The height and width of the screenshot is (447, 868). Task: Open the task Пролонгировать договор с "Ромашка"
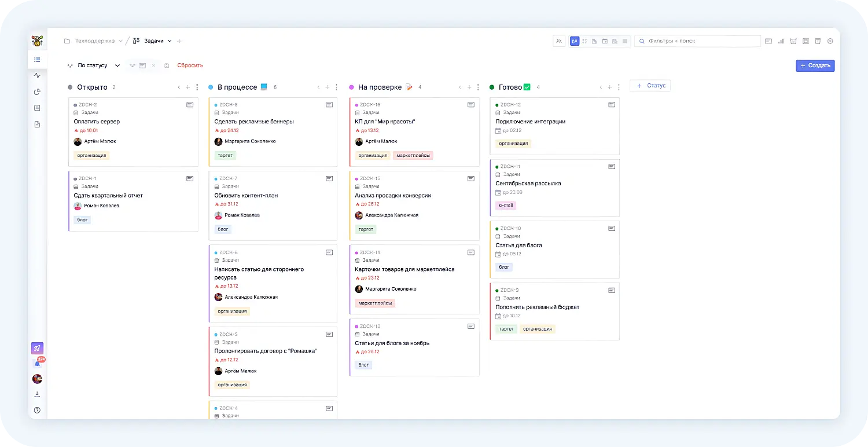[266, 351]
